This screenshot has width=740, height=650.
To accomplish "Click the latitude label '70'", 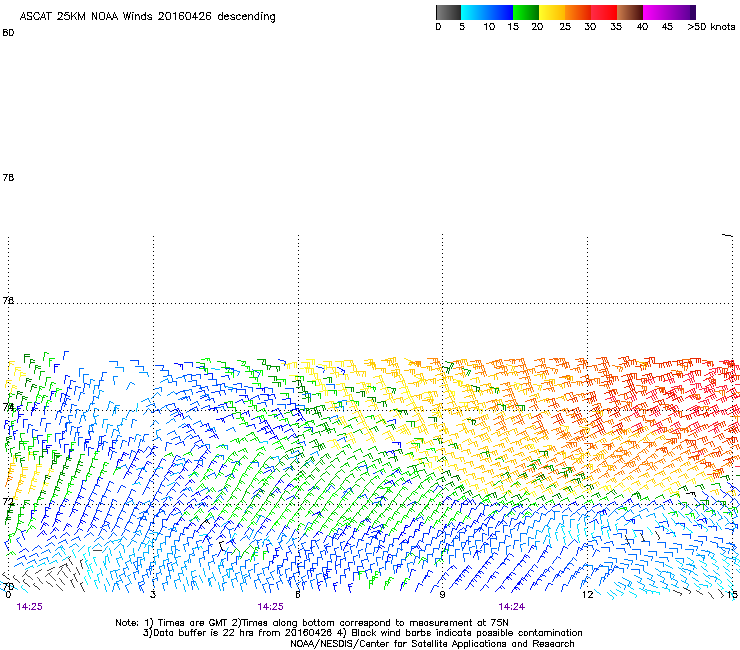I will (8, 586).
